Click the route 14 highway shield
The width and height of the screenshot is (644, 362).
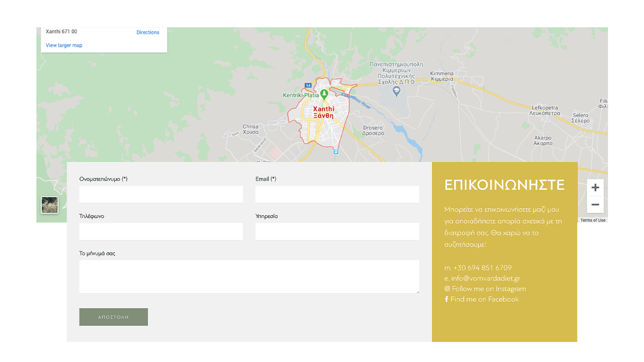pyautogui.click(x=308, y=85)
